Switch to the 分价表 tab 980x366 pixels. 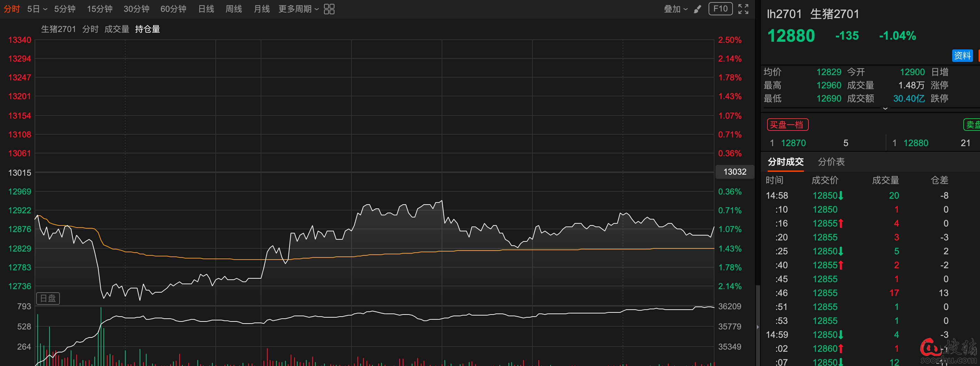[831, 162]
